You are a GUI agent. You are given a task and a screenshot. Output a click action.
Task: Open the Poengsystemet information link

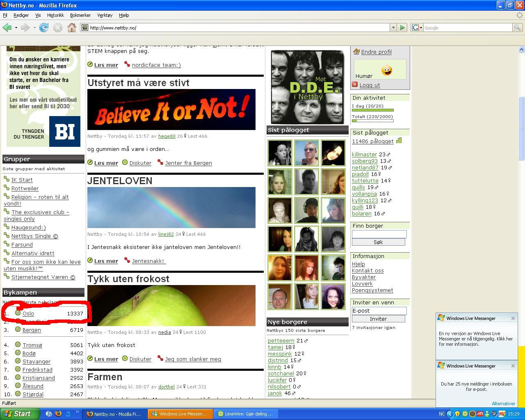372,290
